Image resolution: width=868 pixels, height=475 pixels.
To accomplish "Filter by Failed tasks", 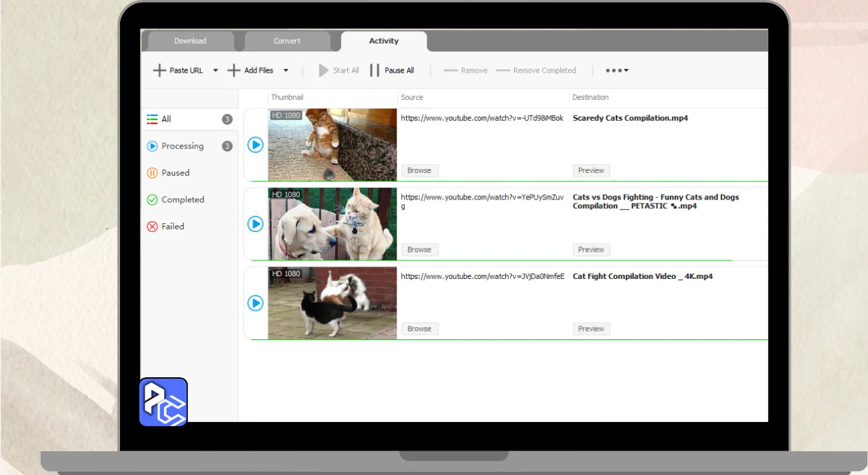I will tap(172, 227).
